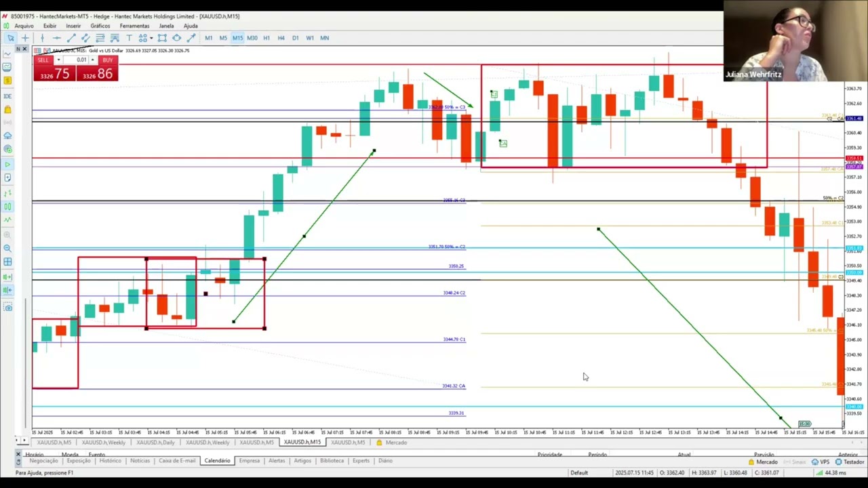868x488 pixels.
Task: Increase lot volume with up arrow
Action: click(x=92, y=60)
